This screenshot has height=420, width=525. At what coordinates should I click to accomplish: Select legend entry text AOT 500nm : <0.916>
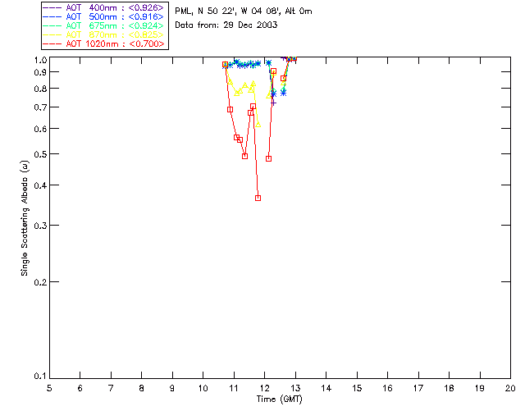click(x=115, y=16)
